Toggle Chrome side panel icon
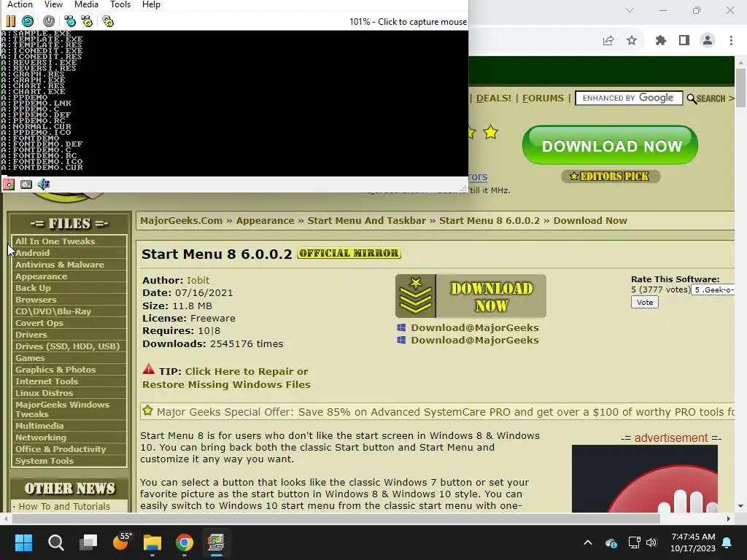The width and height of the screenshot is (747, 560). coord(684,41)
